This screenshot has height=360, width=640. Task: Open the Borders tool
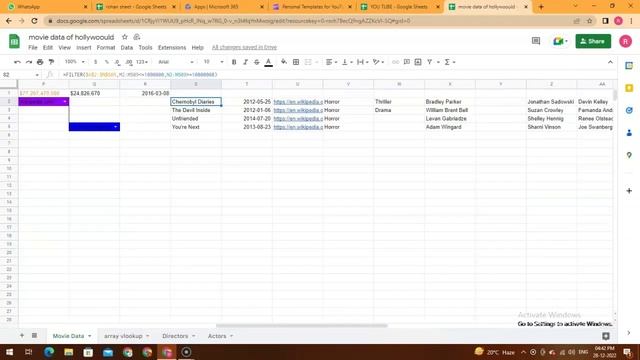[x=296, y=62]
